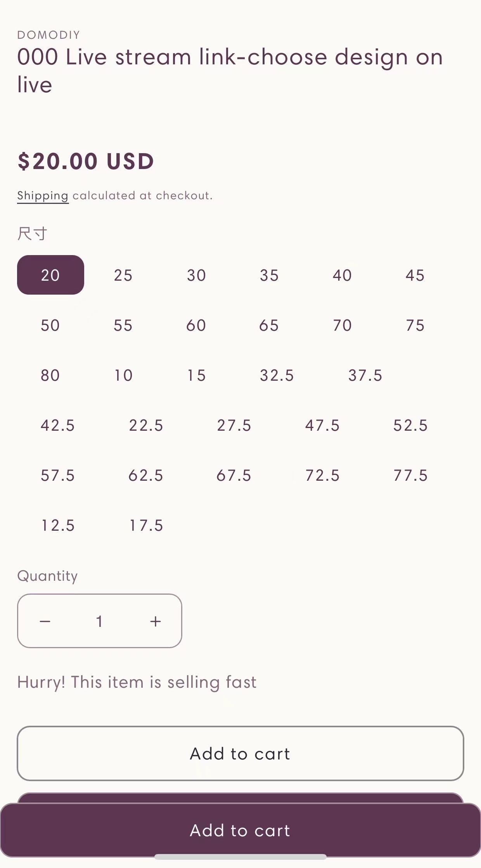Pick size 32.5 variant
Viewport: 481px width, 868px height.
coord(277,375)
